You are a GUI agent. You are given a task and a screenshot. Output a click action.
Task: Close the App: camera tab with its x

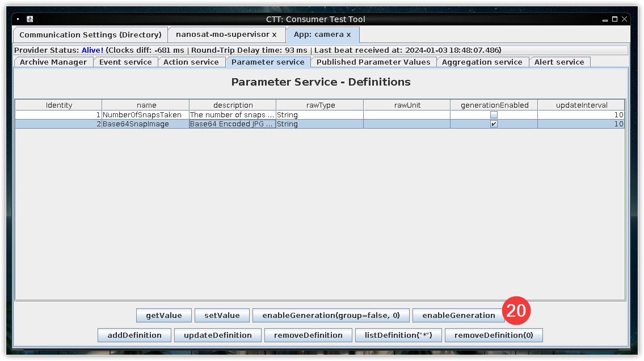tap(348, 35)
